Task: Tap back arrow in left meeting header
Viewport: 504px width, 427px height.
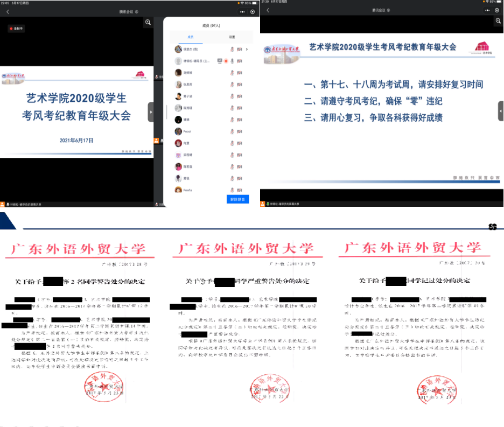Action: coord(8,11)
